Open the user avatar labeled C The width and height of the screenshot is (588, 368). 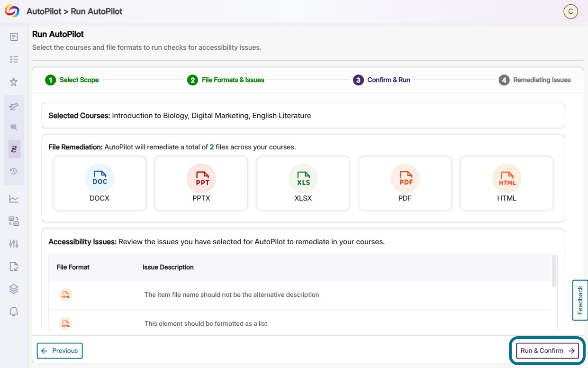coord(570,12)
